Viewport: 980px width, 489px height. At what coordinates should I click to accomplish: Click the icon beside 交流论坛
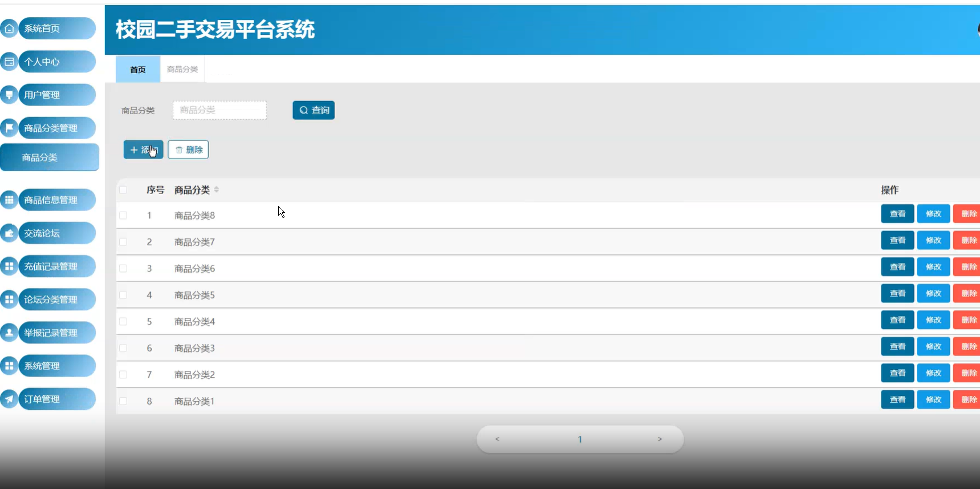(x=9, y=233)
